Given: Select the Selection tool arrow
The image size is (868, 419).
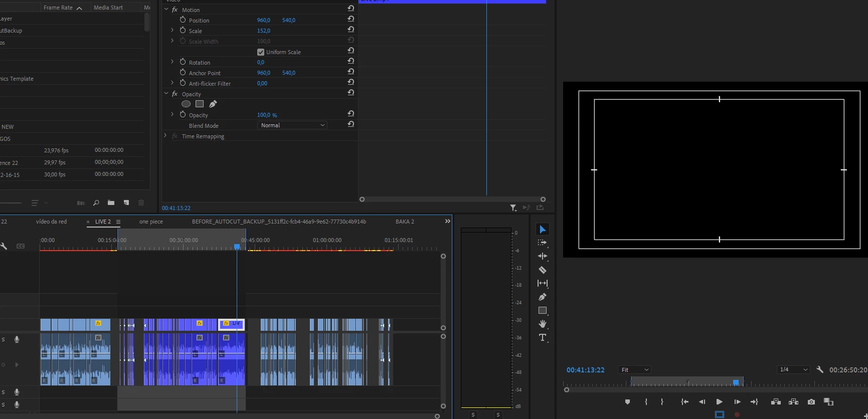Looking at the screenshot, I should tap(543, 230).
